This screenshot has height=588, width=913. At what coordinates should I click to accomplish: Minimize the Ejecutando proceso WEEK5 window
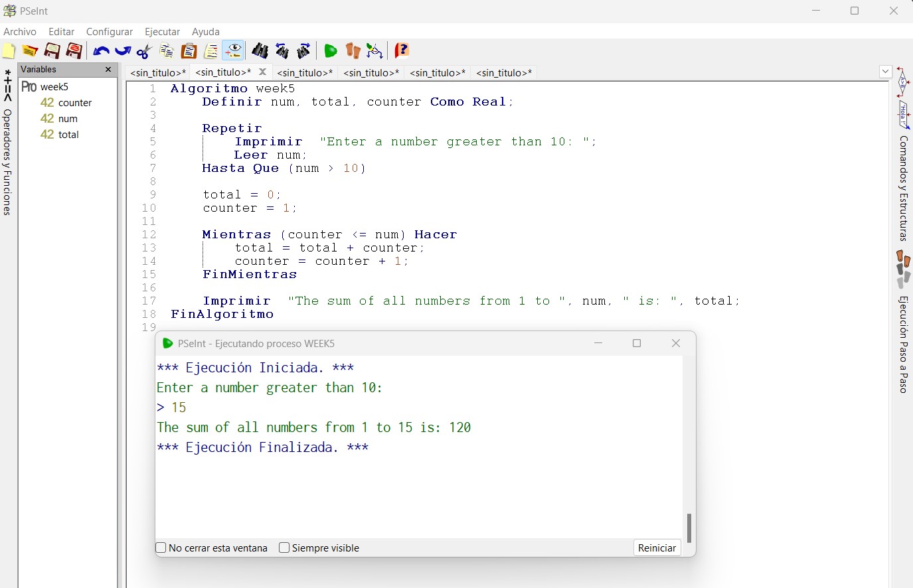coord(598,343)
